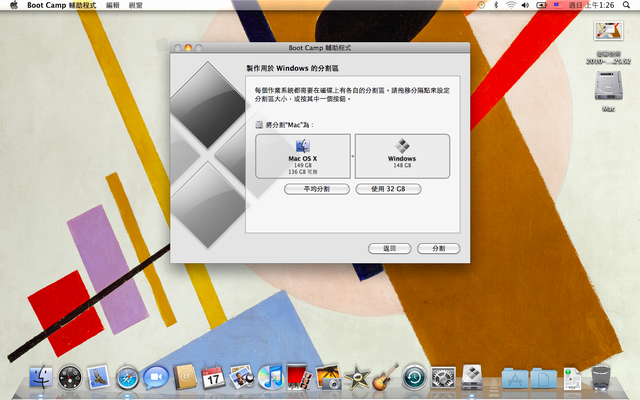Viewport: 640px width, 400px height.
Task: Open Finder from the Dock
Action: [x=41, y=378]
